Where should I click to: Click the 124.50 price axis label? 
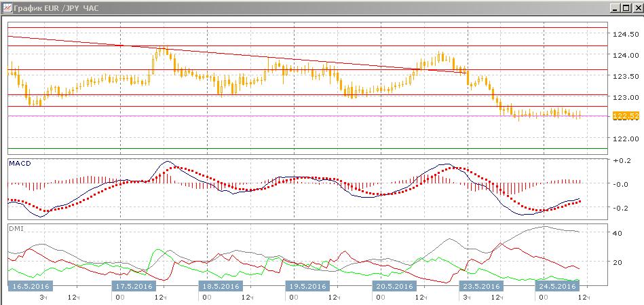(x=624, y=34)
